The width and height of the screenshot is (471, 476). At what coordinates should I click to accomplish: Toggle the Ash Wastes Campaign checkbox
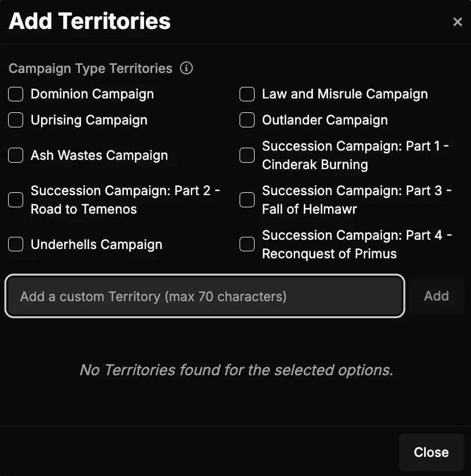(x=16, y=155)
